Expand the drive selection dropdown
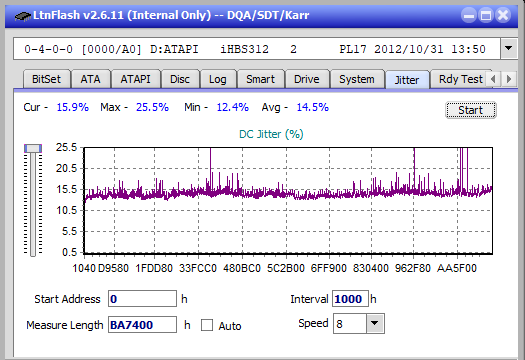The height and width of the screenshot is (360, 525). tap(509, 49)
